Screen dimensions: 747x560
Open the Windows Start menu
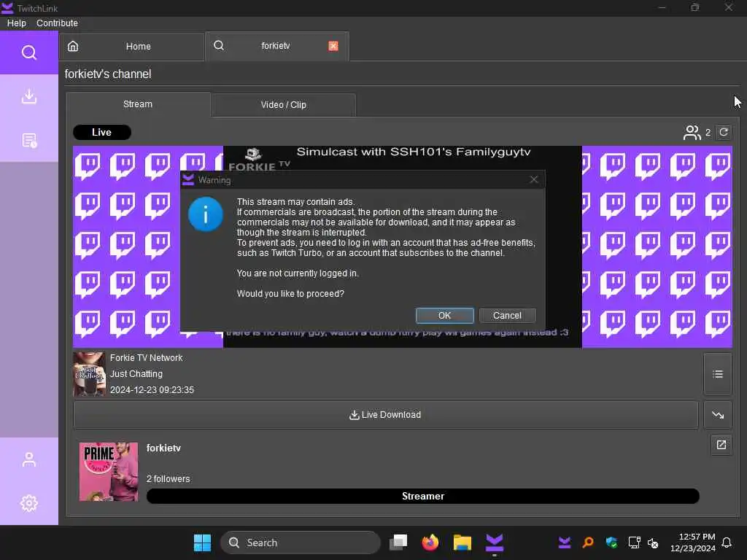(x=203, y=542)
